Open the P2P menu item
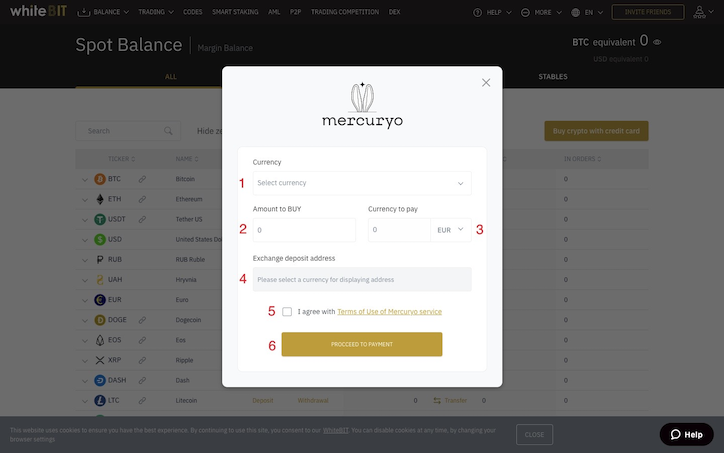Image resolution: width=724 pixels, height=453 pixels. pyautogui.click(x=296, y=12)
